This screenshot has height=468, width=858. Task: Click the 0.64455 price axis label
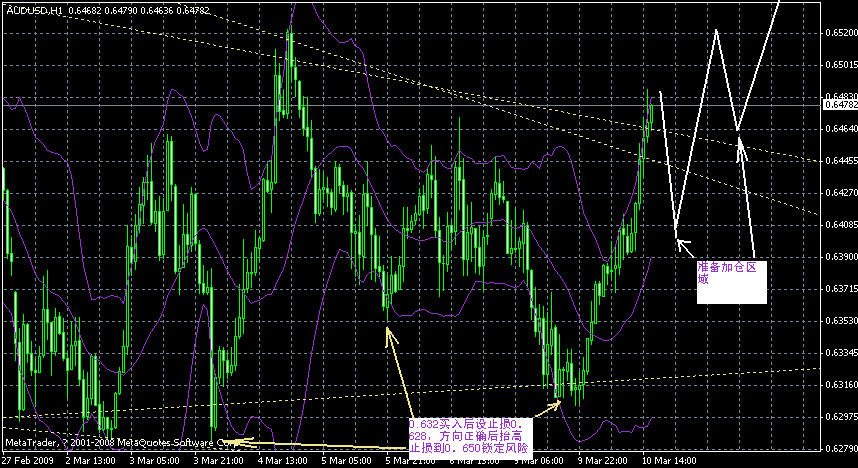pos(842,161)
